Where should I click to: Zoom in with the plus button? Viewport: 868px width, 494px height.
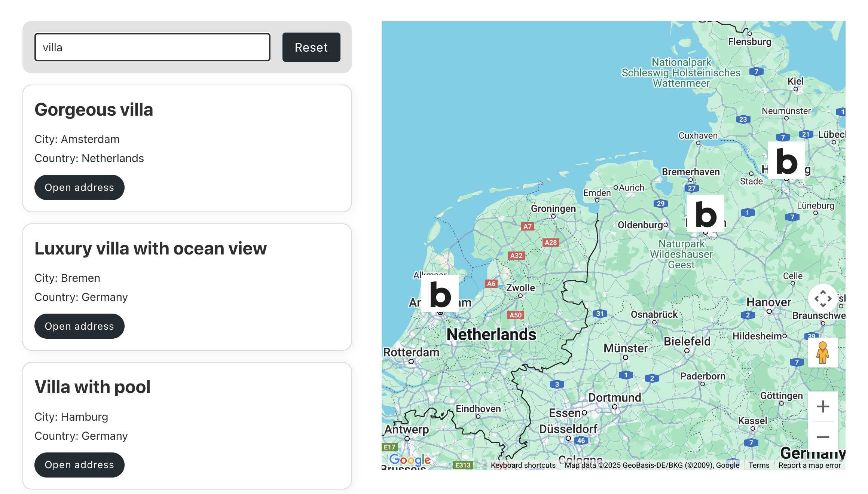point(823,406)
